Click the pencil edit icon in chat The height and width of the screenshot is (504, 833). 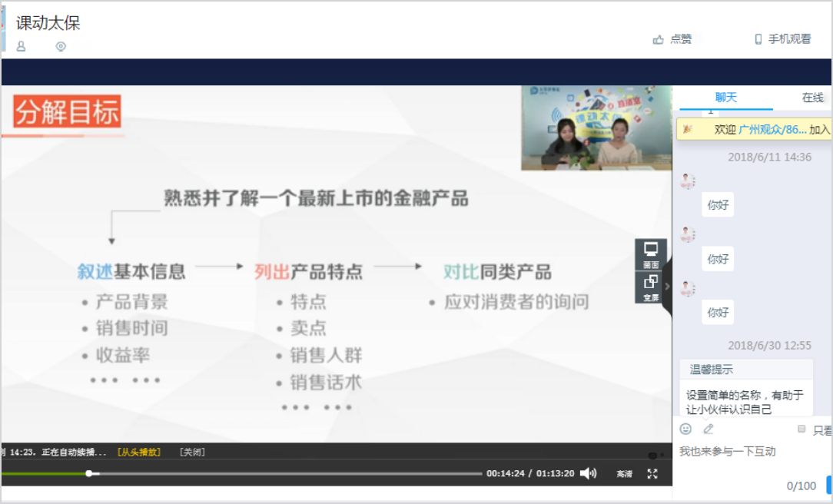click(x=708, y=429)
